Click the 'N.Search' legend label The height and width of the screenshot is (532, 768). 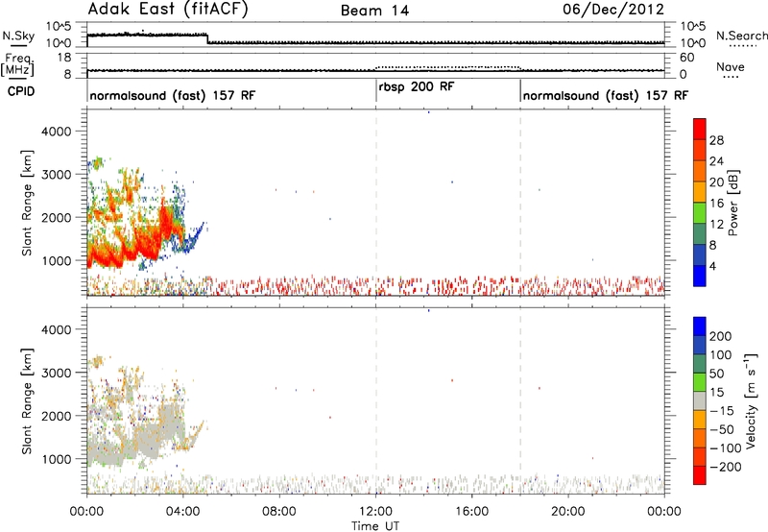point(741,36)
